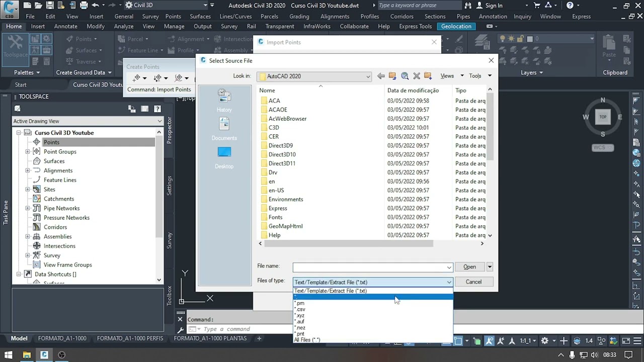Sort file list by Name column header
Image resolution: width=644 pixels, height=362 pixels.
(x=320, y=90)
